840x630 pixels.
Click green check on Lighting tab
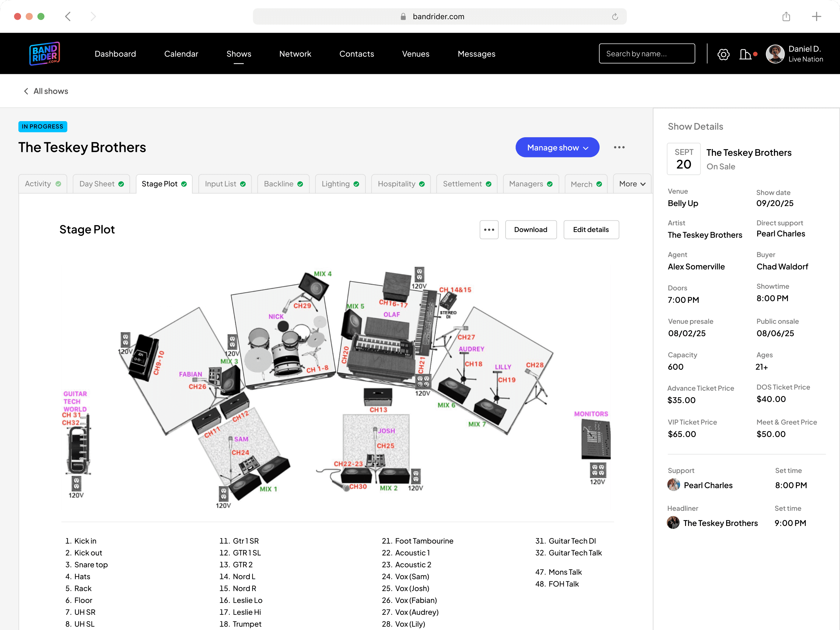pyautogui.click(x=356, y=184)
